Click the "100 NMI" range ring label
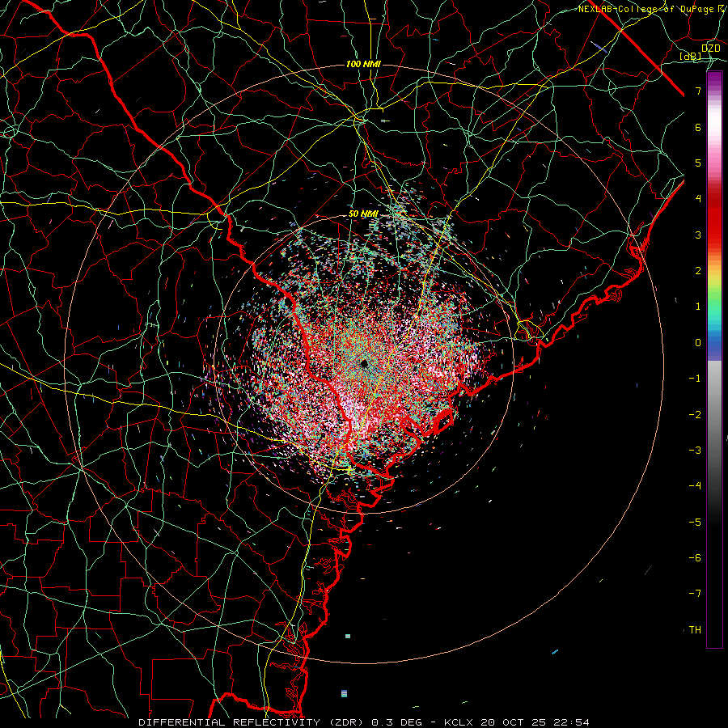Viewport: 728px width, 728px height. 363,64
